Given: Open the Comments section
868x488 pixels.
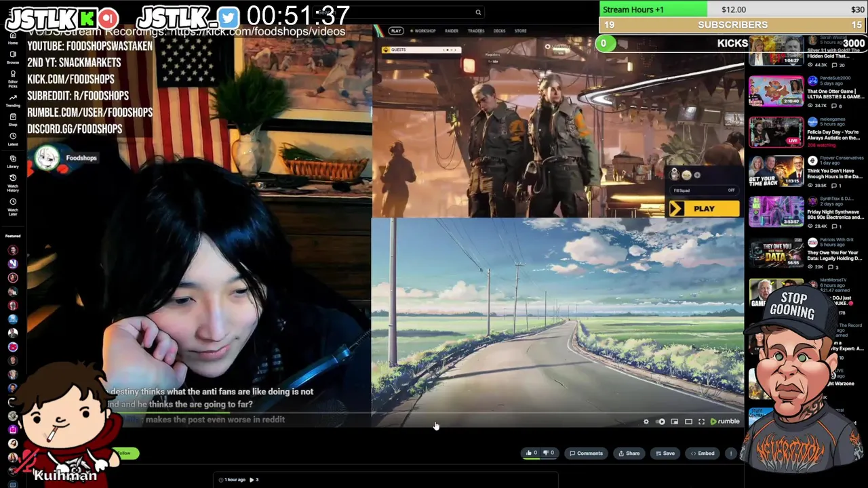Looking at the screenshot, I should (586, 453).
